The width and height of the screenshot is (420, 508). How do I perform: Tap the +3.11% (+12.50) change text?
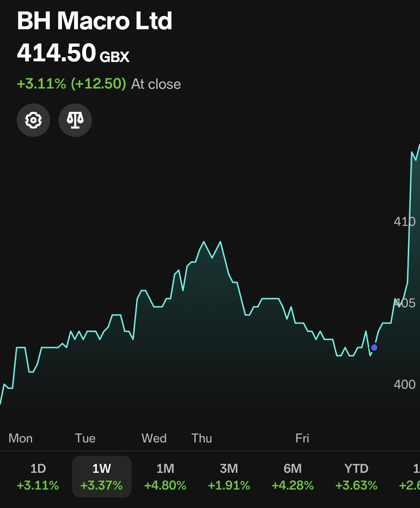click(71, 84)
